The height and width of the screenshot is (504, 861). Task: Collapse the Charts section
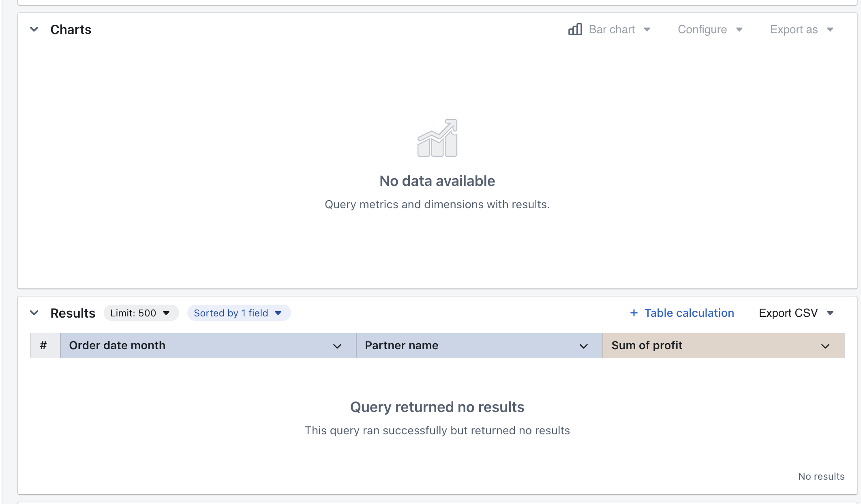tap(34, 29)
